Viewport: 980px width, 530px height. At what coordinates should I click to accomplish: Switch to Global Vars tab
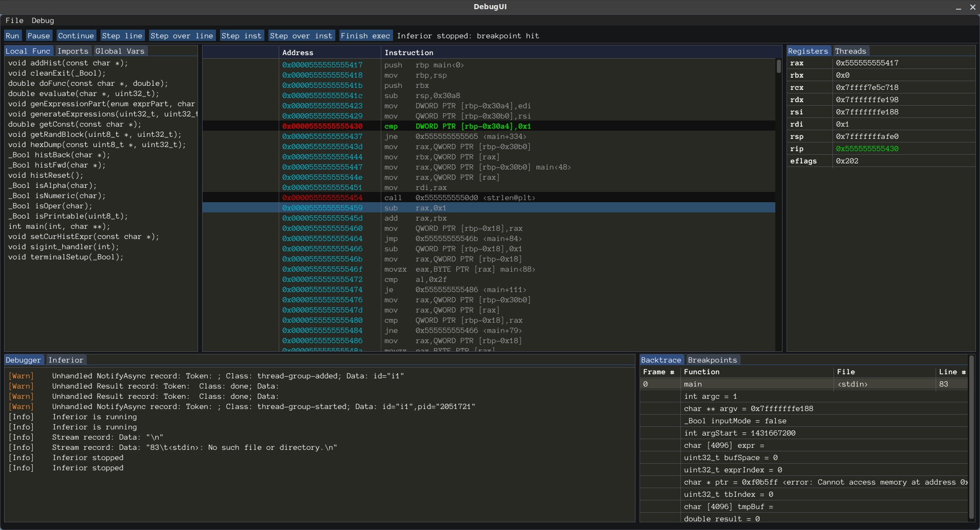click(x=120, y=51)
